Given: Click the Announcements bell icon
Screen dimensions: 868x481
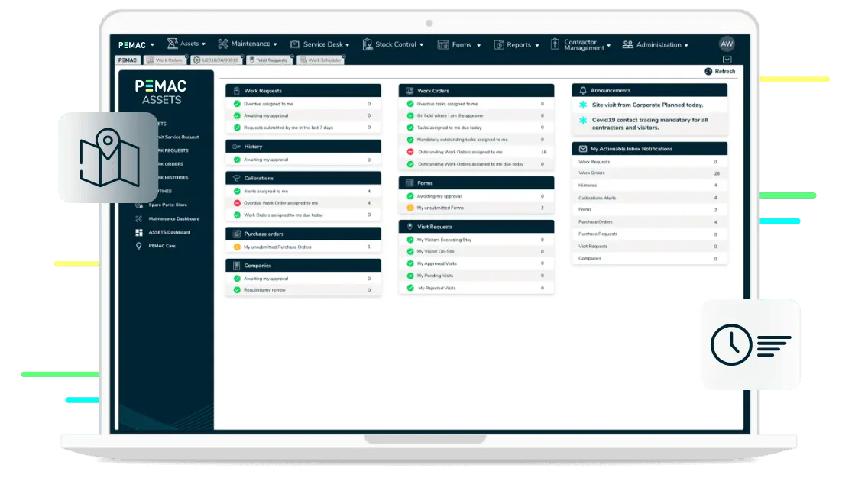Looking at the screenshot, I should tap(582, 91).
